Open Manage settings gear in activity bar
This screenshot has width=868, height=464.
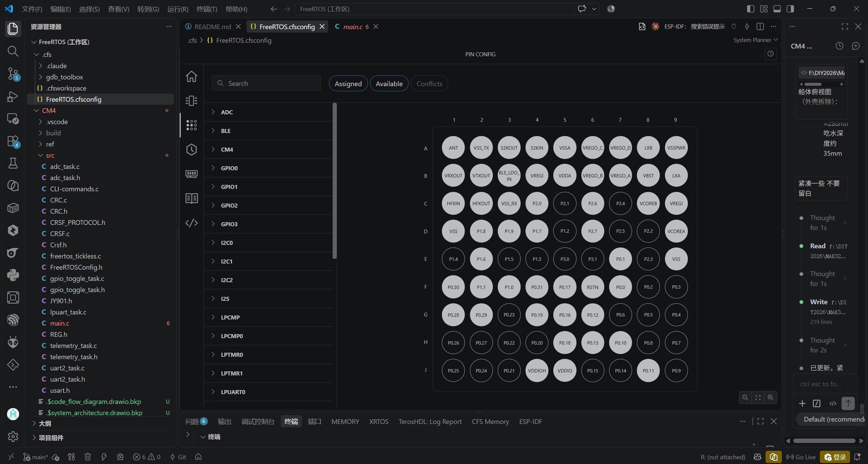coord(13,436)
